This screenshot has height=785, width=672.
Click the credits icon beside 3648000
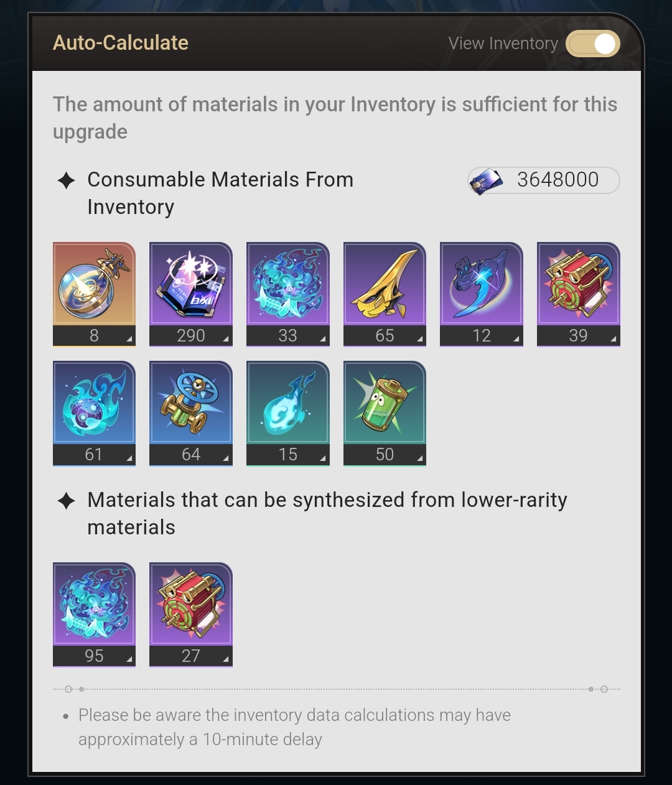pos(485,180)
